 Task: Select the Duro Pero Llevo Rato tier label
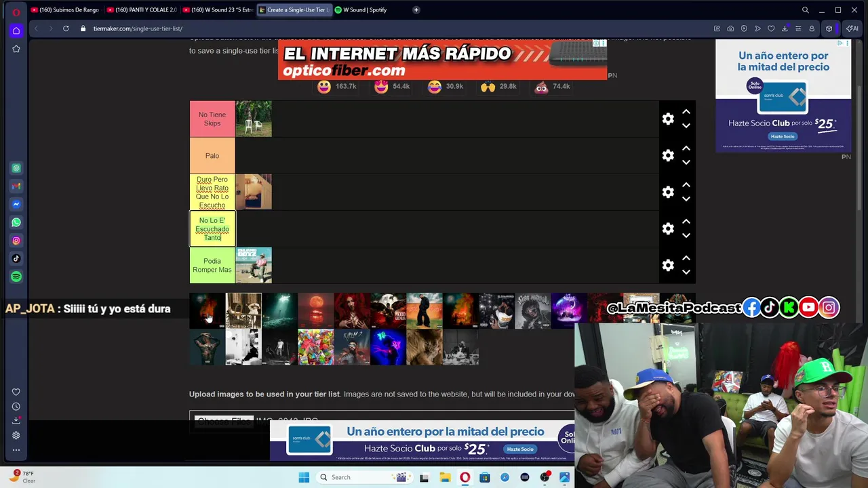[212, 192]
